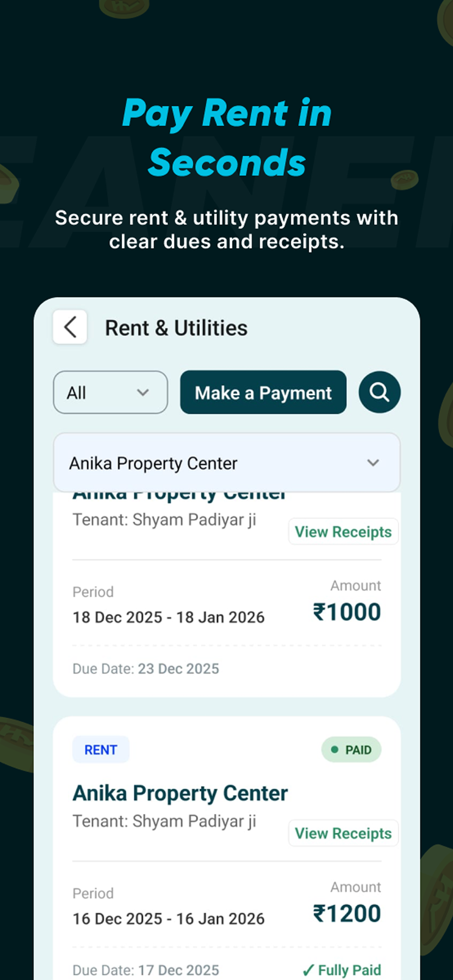Click Tenant: Shyam Padiyar ji in first card
Viewport: 453px width, 980px height.
(x=164, y=520)
